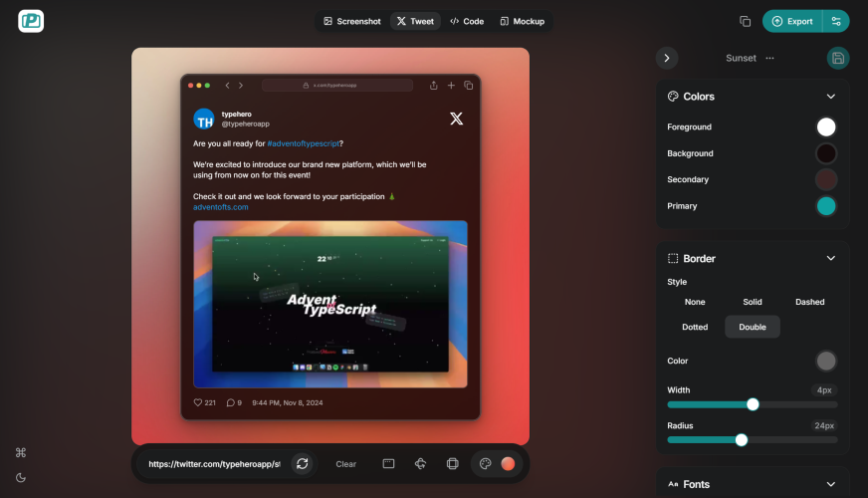Click the border Radius slider handle
Viewport: 868px width, 498px height.
742,440
